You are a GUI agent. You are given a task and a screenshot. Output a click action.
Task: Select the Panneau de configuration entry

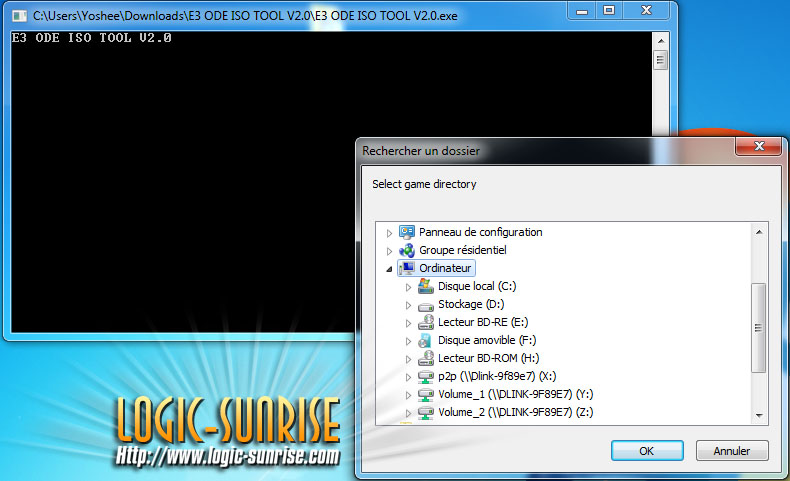coord(481,232)
